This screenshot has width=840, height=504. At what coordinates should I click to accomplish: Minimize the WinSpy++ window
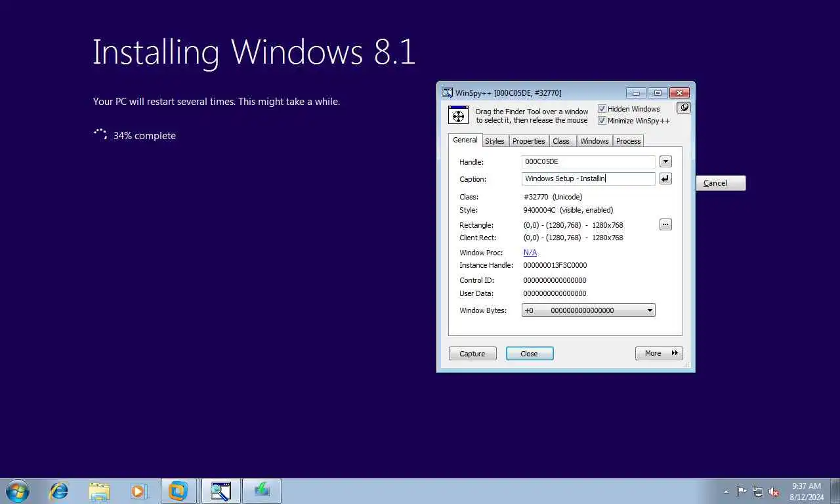(x=636, y=93)
